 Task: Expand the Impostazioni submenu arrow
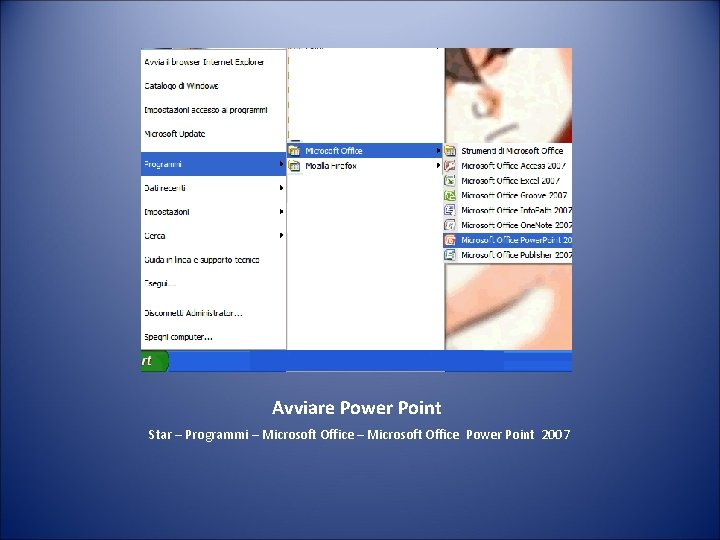tap(281, 212)
